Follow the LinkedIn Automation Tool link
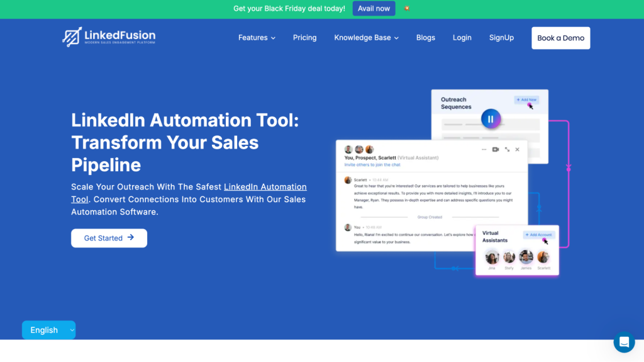644x362 pixels. coord(265,187)
